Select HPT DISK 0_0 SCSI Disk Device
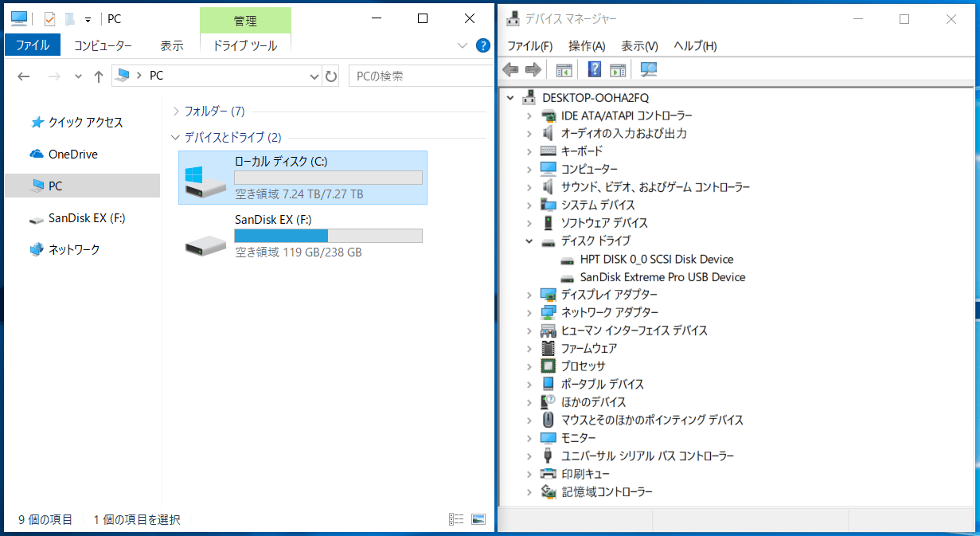The image size is (980, 536). 657,259
